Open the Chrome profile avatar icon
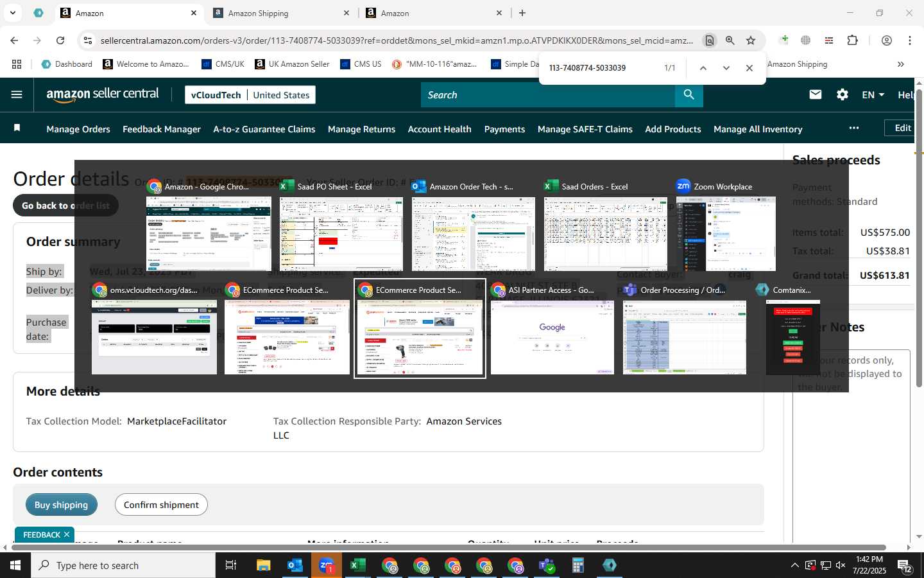Screen dimensions: 924x578 pyautogui.click(x=887, y=40)
